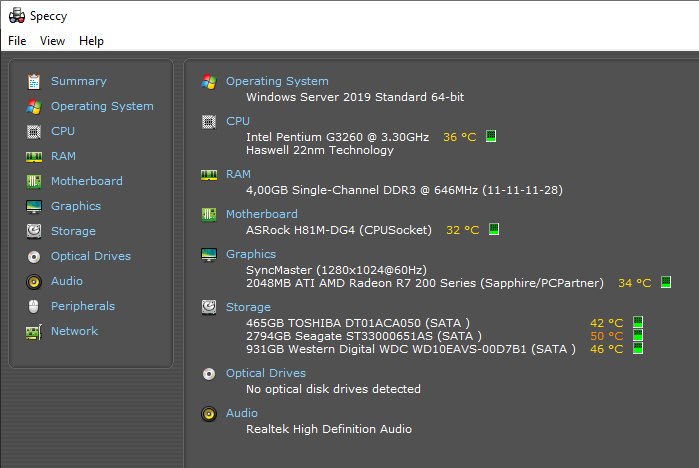Click the Windows flag icon beside Operating System heading
Screen dimensions: 699x468
coord(209,82)
